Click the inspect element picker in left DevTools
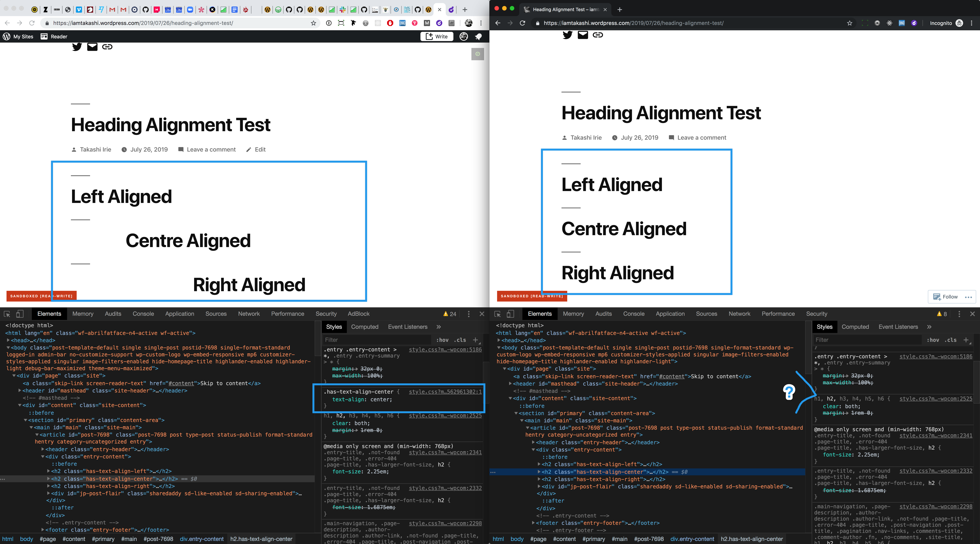The height and width of the screenshot is (544, 980). 7,314
